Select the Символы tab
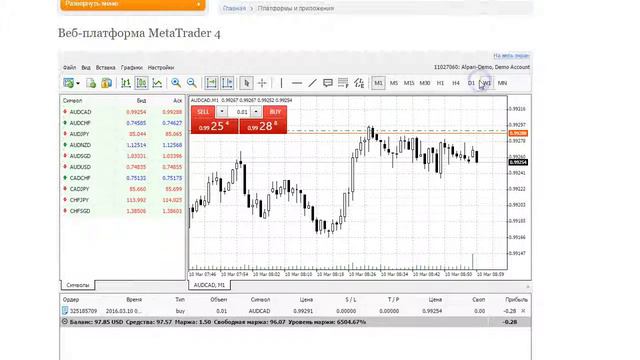Screen dimensions: 640x360 click(x=78, y=285)
